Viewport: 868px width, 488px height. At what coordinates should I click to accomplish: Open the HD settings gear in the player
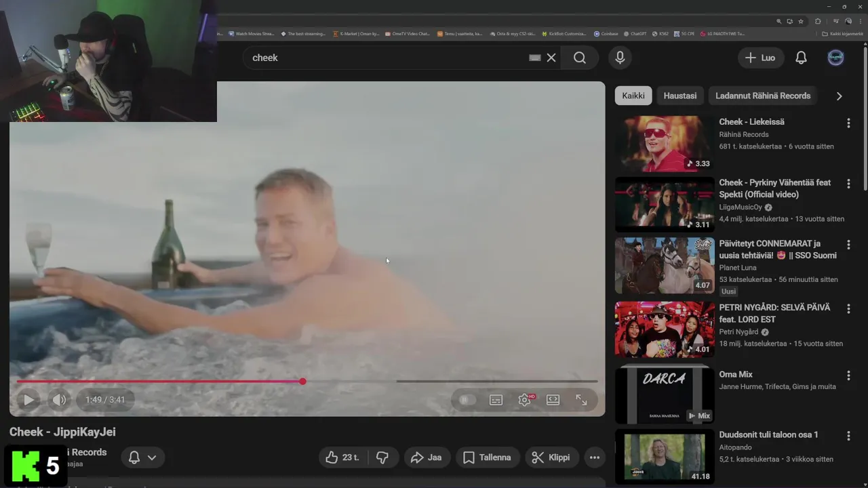pyautogui.click(x=525, y=400)
